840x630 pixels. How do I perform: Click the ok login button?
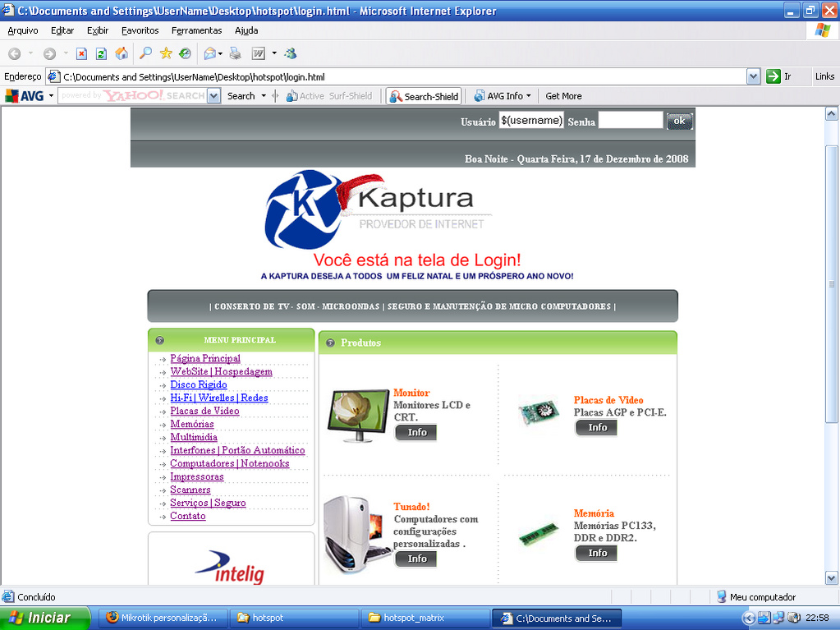coord(679,121)
